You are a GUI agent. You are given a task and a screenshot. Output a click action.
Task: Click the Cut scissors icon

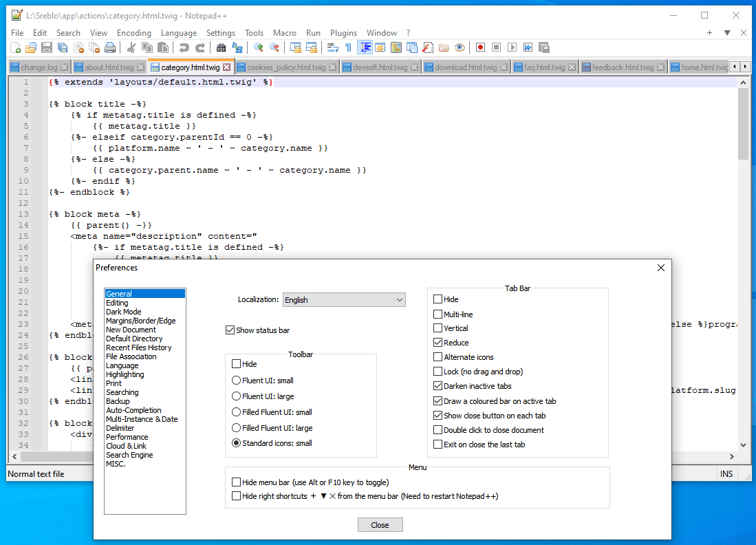click(131, 47)
